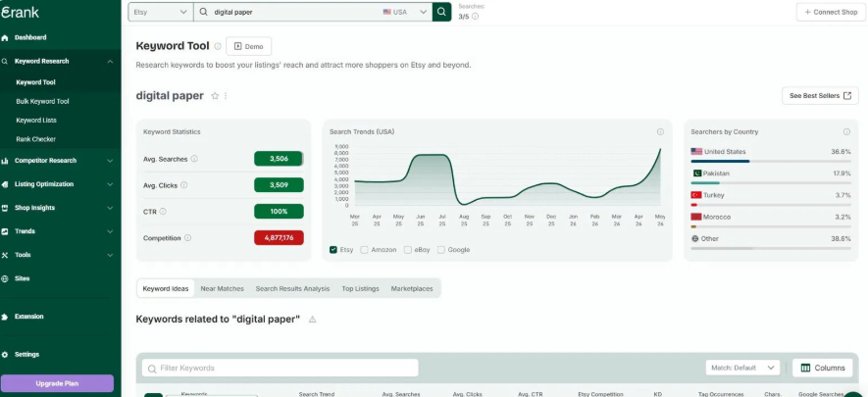Click the Connect Shop button
Viewport: 868px width, 397px height.
pos(831,12)
